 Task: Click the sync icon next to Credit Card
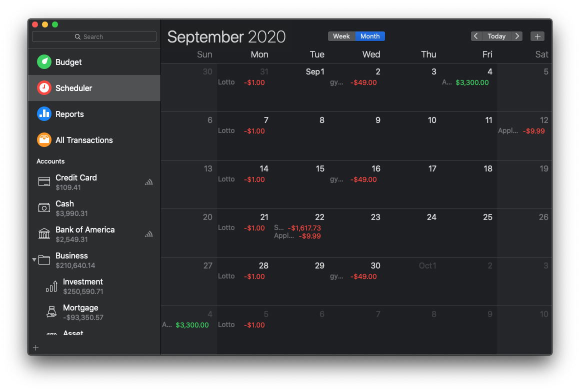(x=148, y=182)
